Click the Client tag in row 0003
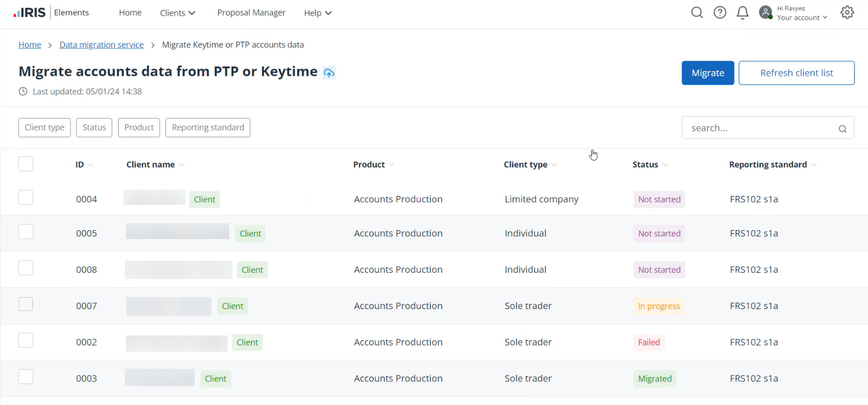This screenshot has height=405, width=868. pyautogui.click(x=216, y=379)
